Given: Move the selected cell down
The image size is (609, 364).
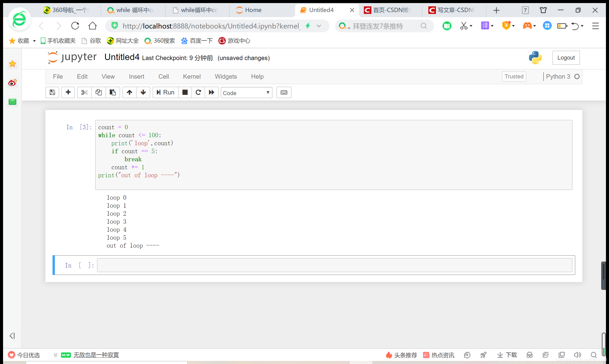Looking at the screenshot, I should coord(143,93).
